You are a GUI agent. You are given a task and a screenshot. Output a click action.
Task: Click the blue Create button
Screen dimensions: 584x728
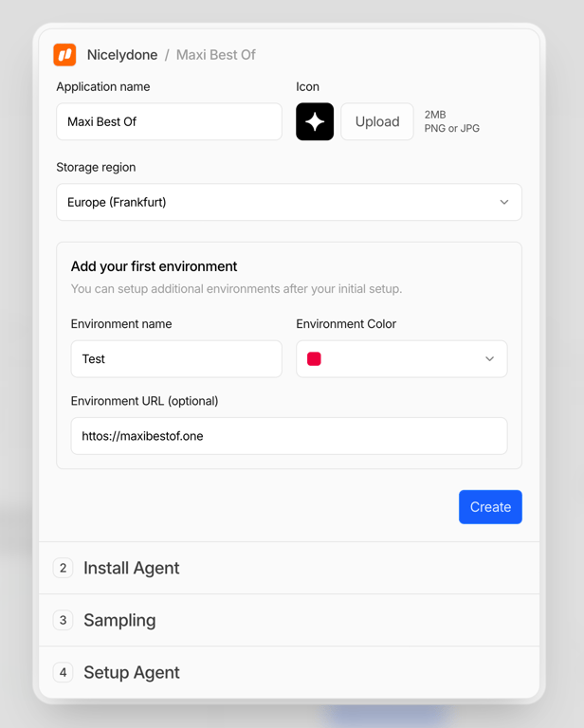point(490,507)
